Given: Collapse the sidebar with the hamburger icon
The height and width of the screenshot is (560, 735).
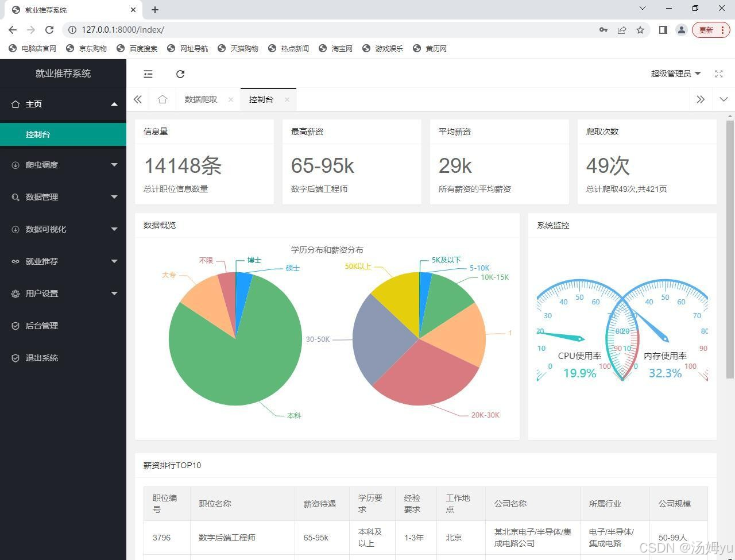Looking at the screenshot, I should click(x=148, y=74).
